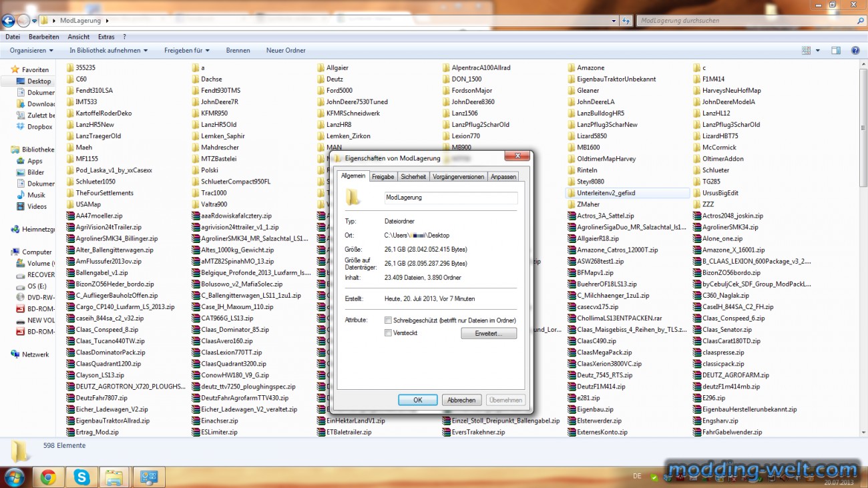Click the change view icon
Screen dimensions: 868x488
point(807,51)
